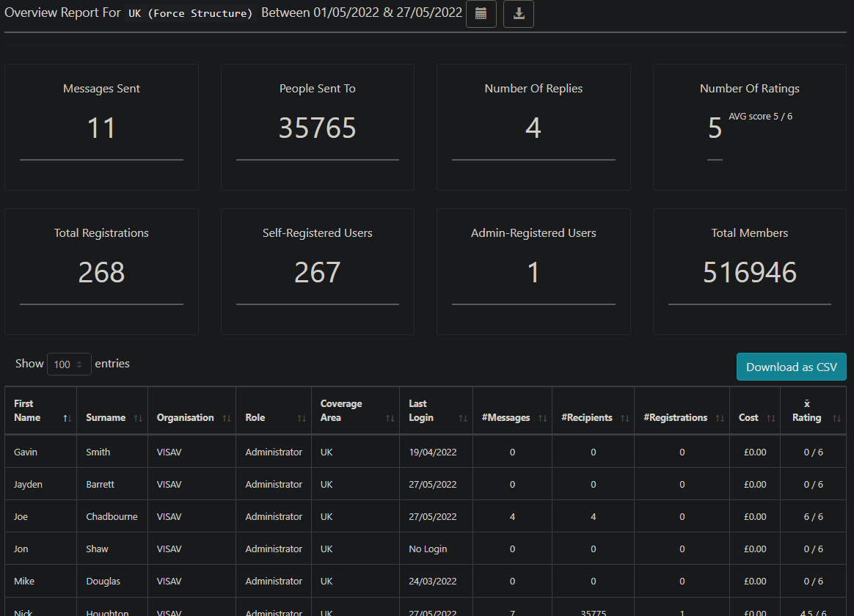Click the Total Members stat card
The width and height of the screenshot is (854, 616).
pos(749,271)
